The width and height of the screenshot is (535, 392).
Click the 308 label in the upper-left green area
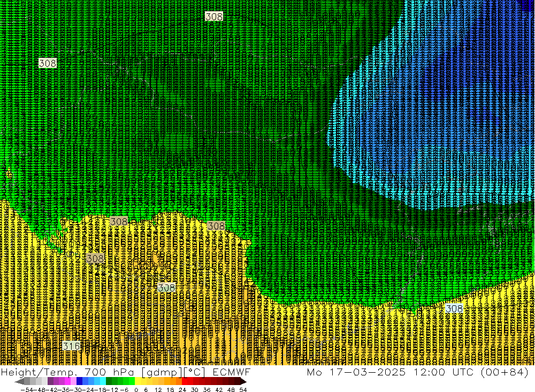point(48,63)
